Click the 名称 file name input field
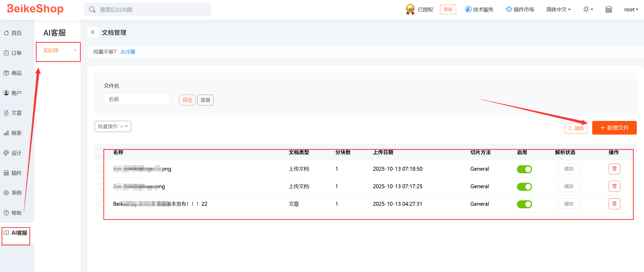The height and width of the screenshot is (272, 644). 137,100
